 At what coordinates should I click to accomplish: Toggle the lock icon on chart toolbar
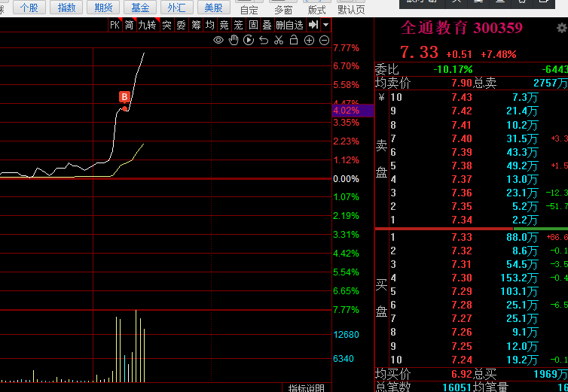[294, 40]
